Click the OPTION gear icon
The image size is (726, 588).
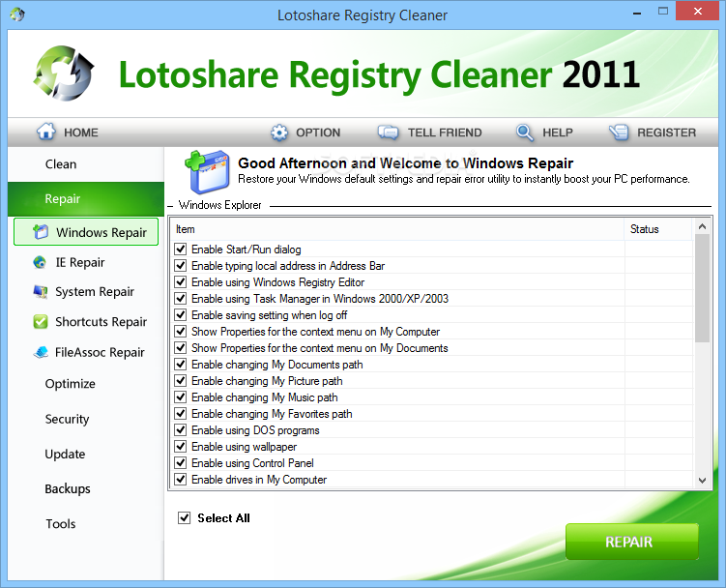click(278, 132)
